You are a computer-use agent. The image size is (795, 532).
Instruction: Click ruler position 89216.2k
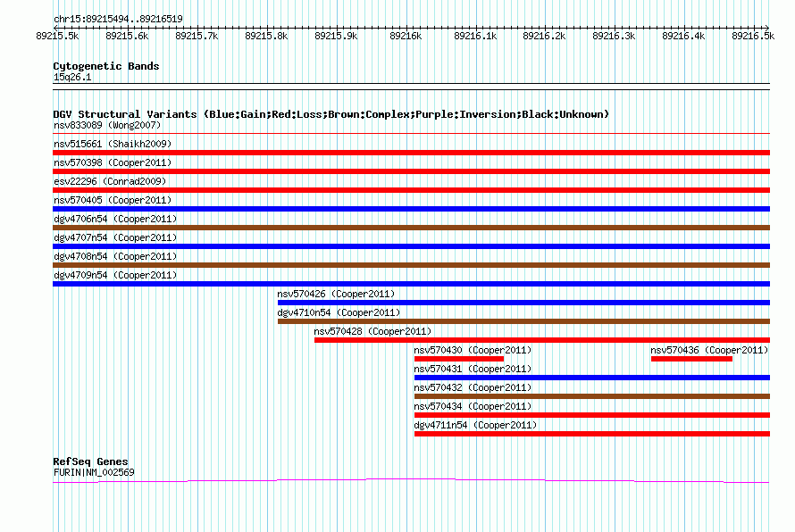click(x=544, y=36)
